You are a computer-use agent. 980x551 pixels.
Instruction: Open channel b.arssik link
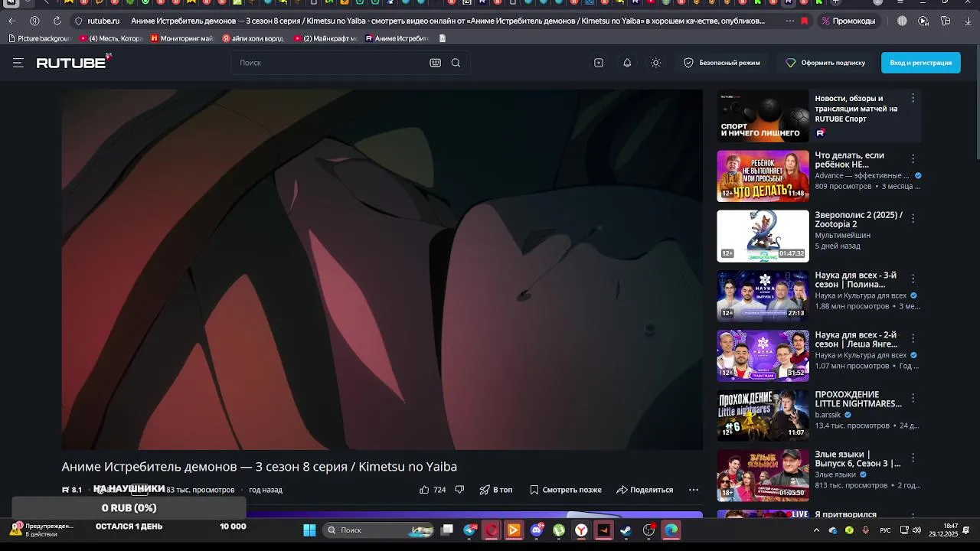tap(828, 415)
